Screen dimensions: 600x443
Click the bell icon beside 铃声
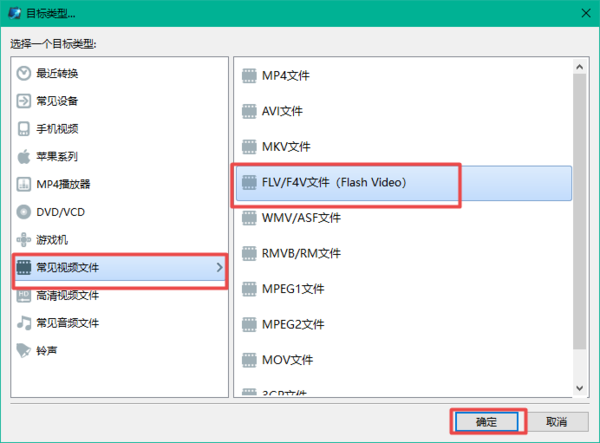point(24,350)
